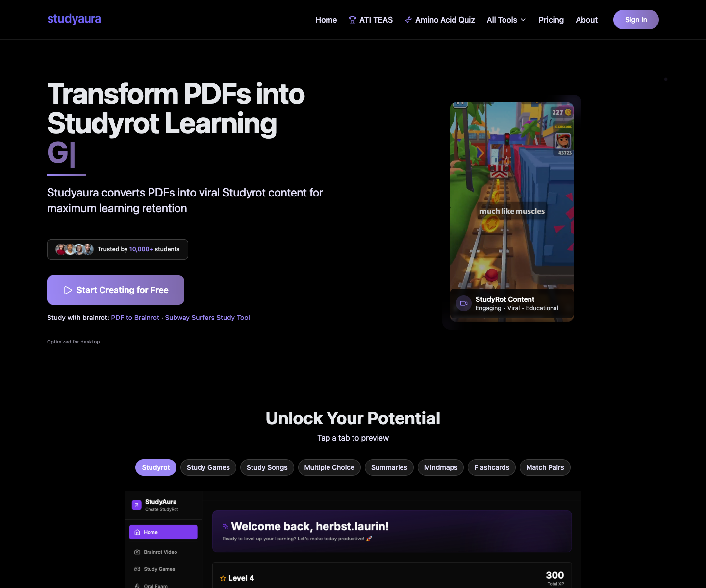The width and height of the screenshot is (706, 588).
Task: Click the studyaura logo
Action: [74, 19]
